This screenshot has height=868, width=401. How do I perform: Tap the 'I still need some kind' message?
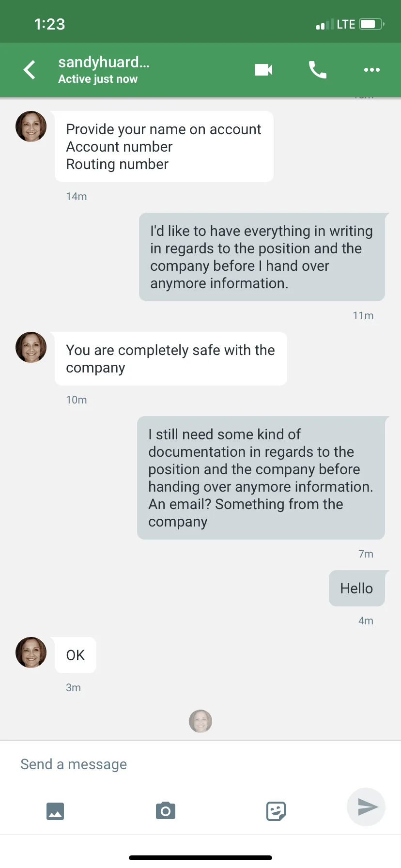click(261, 478)
